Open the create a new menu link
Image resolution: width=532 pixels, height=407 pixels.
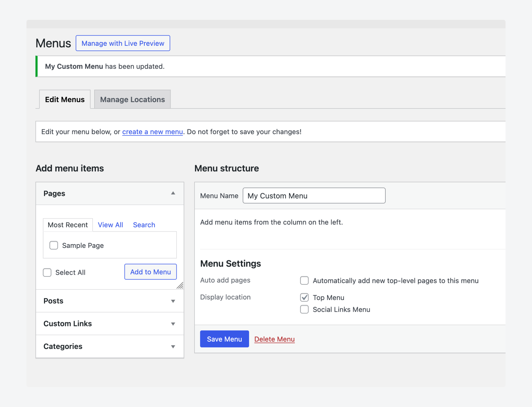(152, 131)
